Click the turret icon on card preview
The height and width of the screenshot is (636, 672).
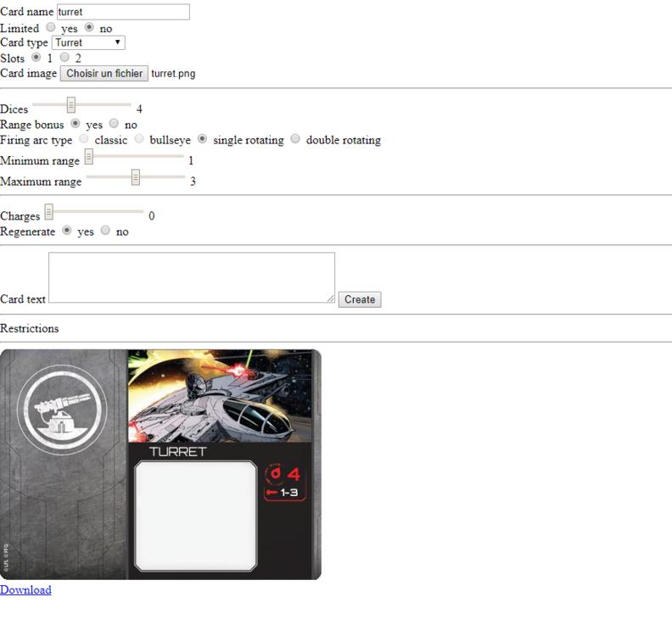pos(63,410)
